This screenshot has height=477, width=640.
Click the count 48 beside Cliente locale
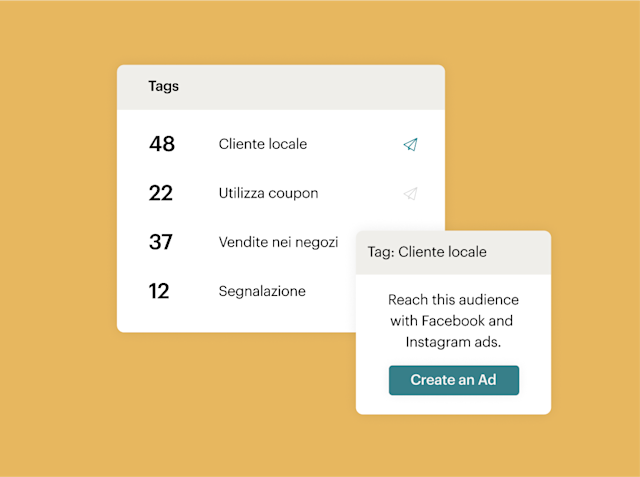(162, 144)
